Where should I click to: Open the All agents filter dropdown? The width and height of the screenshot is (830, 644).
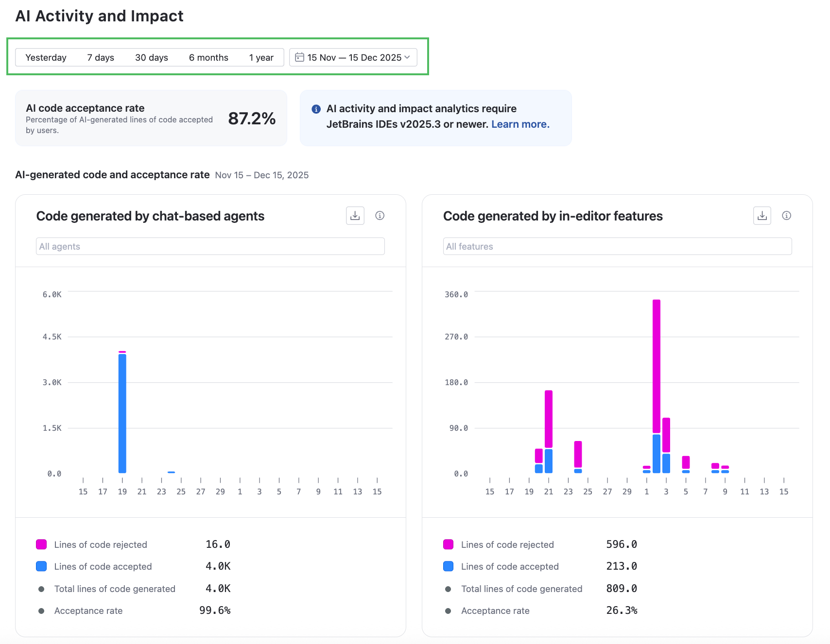[x=209, y=246]
